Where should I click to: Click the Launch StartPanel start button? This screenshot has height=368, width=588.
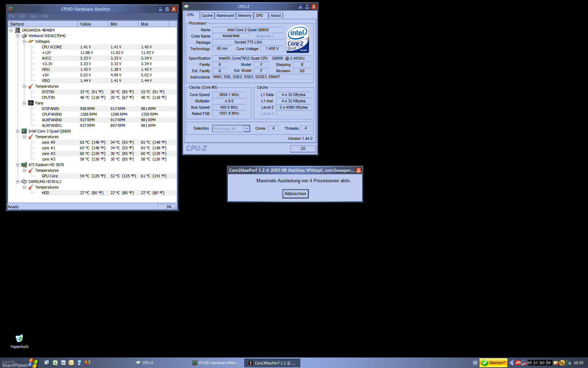(19, 363)
